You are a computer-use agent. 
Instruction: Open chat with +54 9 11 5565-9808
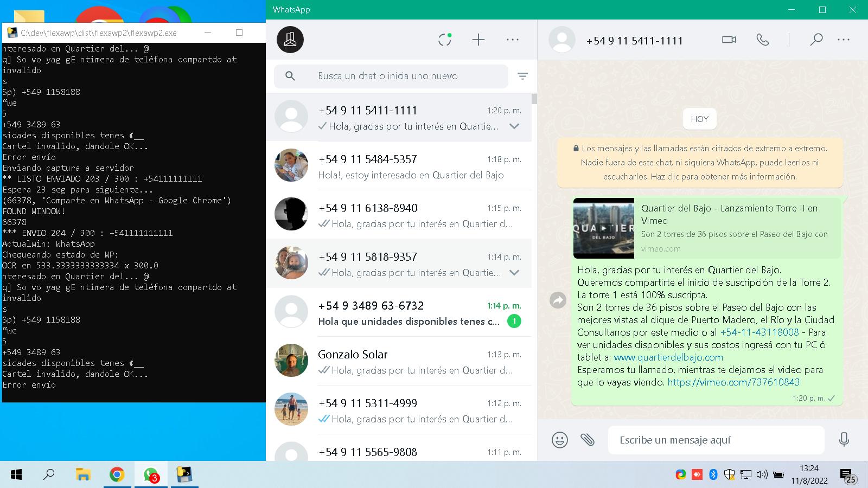click(399, 448)
